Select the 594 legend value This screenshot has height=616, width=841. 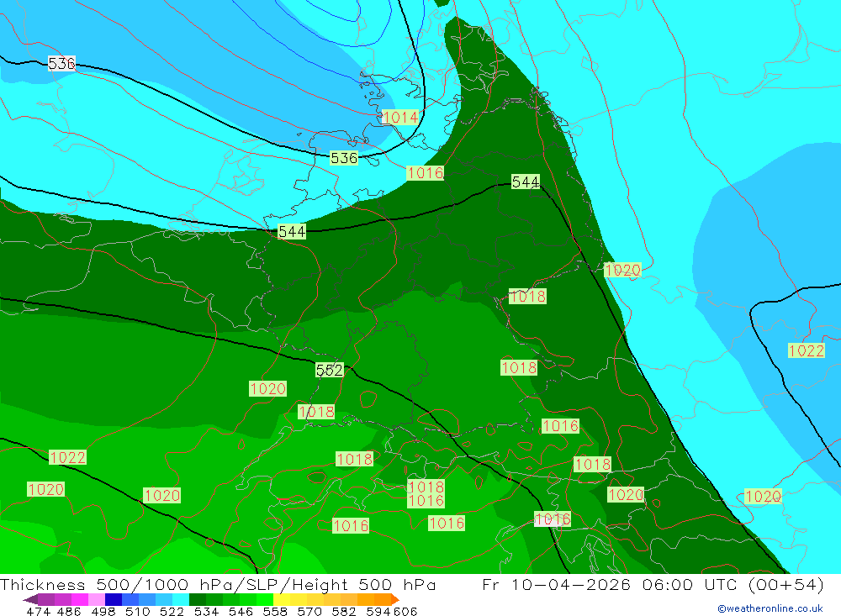[378, 611]
